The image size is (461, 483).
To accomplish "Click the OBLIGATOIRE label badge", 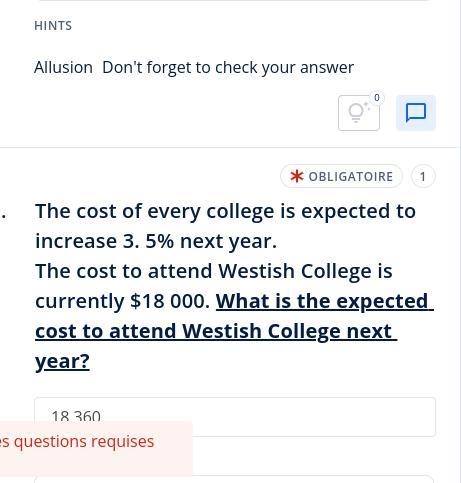I will coord(341,176).
